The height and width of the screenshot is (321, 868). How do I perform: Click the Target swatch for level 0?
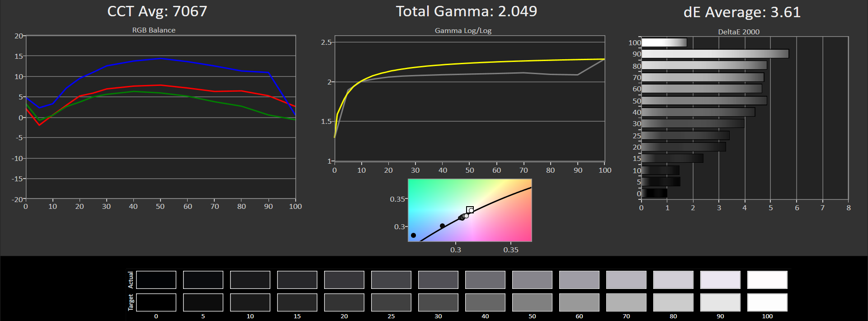[x=156, y=302]
